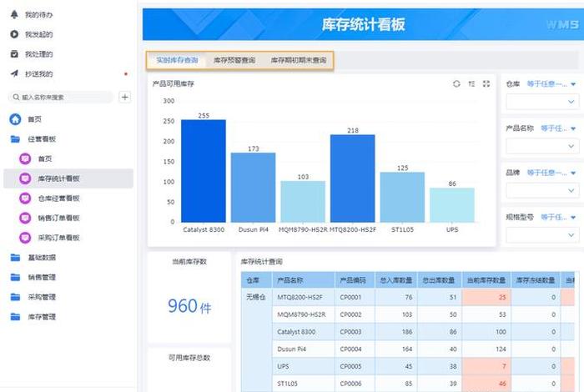Screen dimensions: 584x392
Task: Click the home icon for 首页
Action: (15, 119)
